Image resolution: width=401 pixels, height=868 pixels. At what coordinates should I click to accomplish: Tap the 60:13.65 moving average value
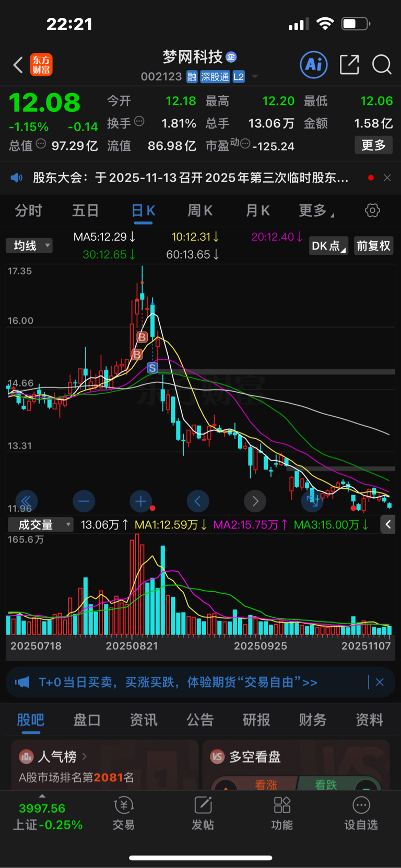[193, 254]
